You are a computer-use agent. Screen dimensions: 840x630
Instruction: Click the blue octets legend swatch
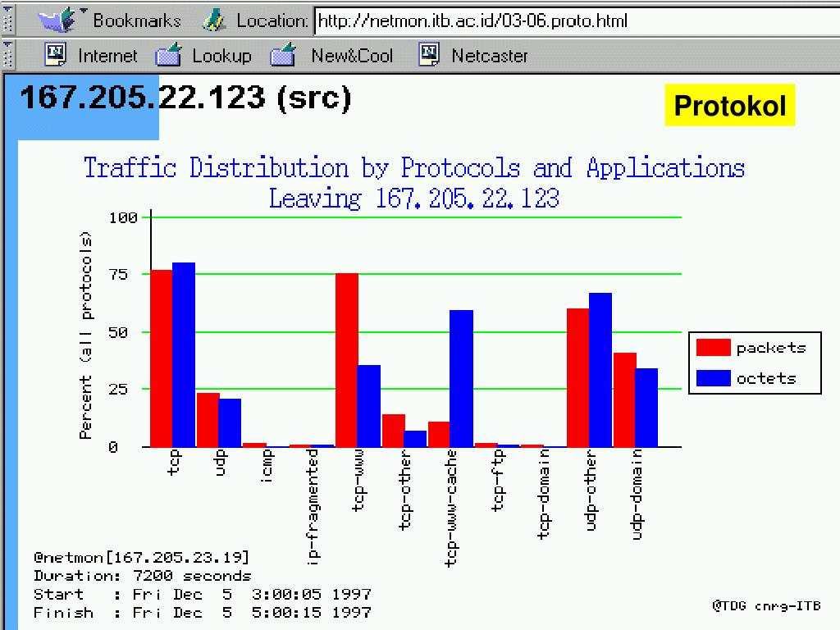713,377
